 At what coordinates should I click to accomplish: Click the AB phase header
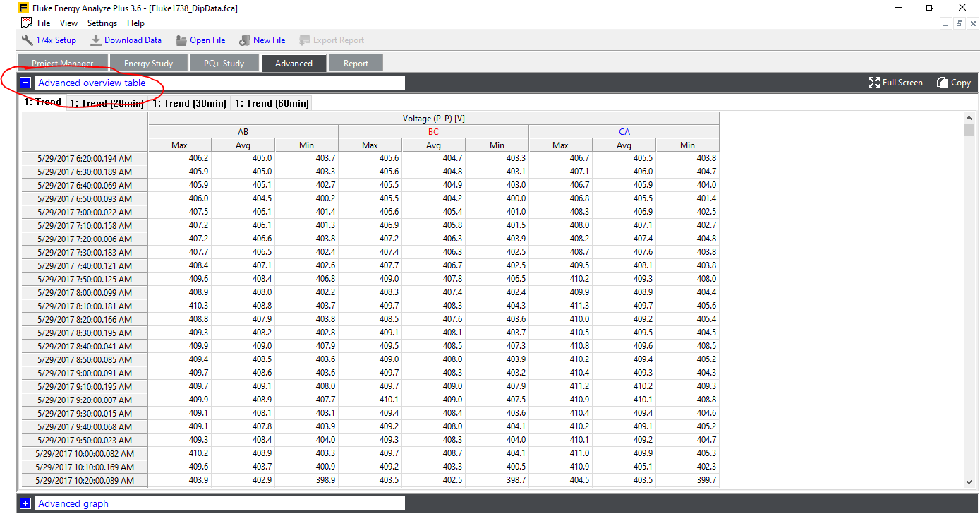point(243,132)
